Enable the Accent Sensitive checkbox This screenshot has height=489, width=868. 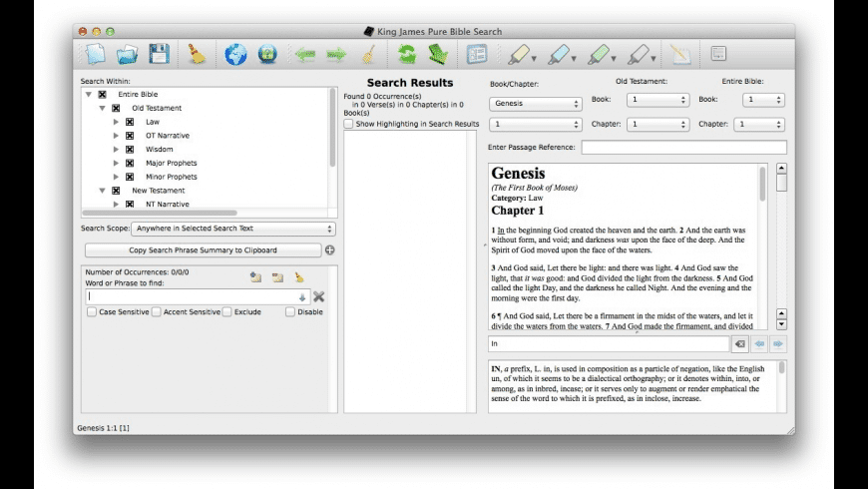click(x=156, y=312)
